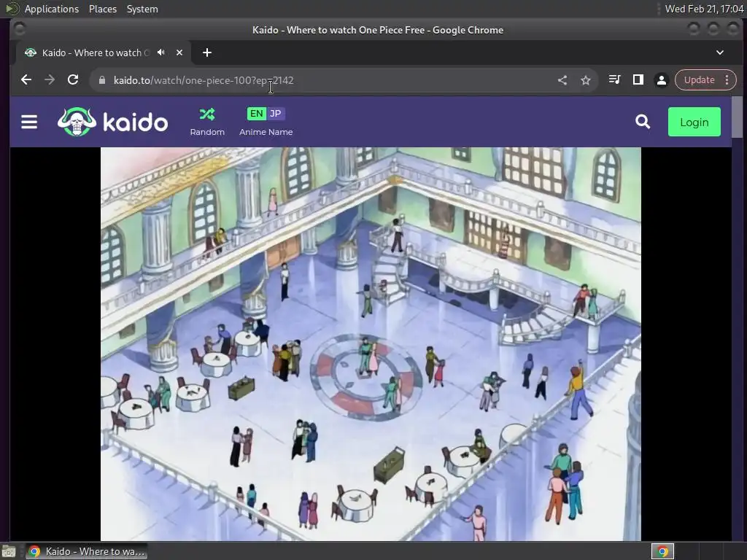Click the Chrome Update button
747x560 pixels.
(699, 80)
